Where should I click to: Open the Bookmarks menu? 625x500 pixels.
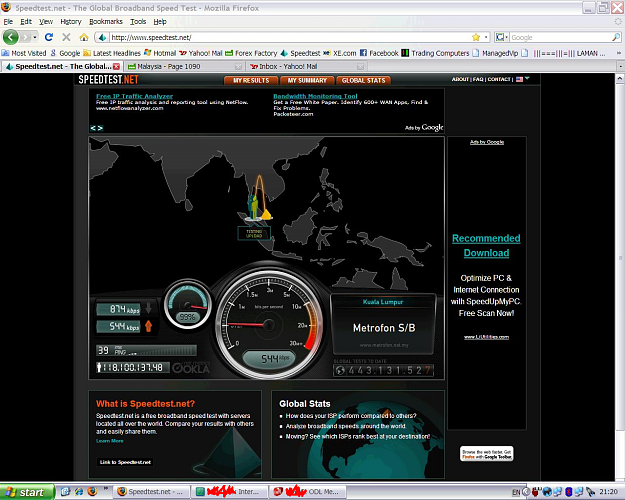[x=106, y=22]
